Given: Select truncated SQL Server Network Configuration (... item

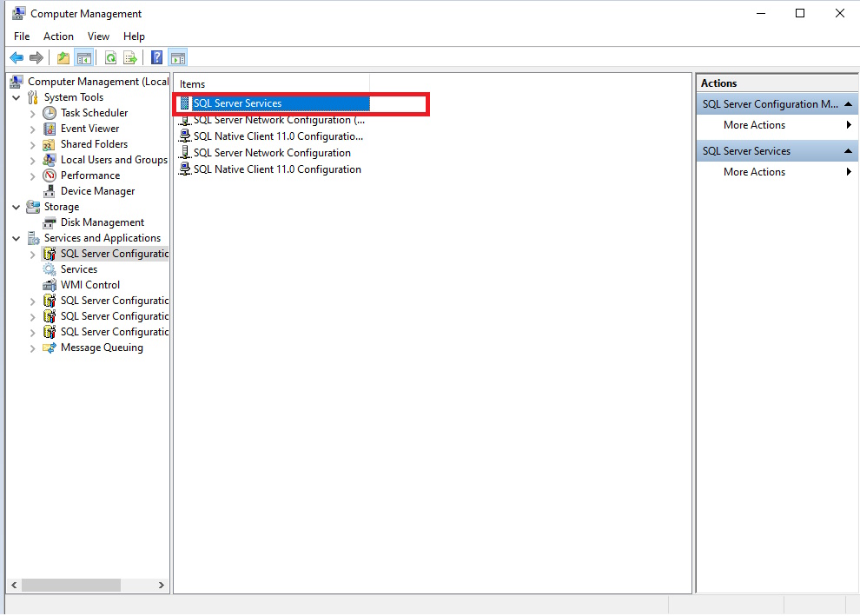Looking at the screenshot, I should 279,120.
